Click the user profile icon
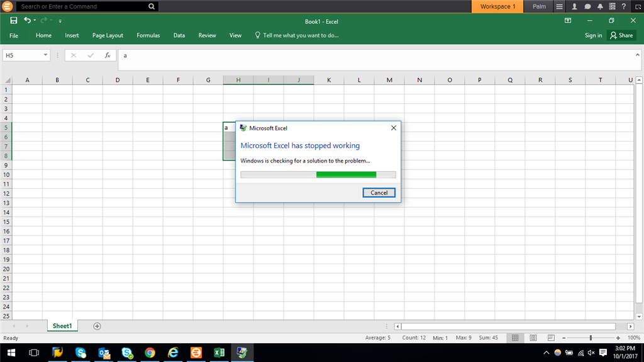The height and width of the screenshot is (362, 644). point(574,6)
